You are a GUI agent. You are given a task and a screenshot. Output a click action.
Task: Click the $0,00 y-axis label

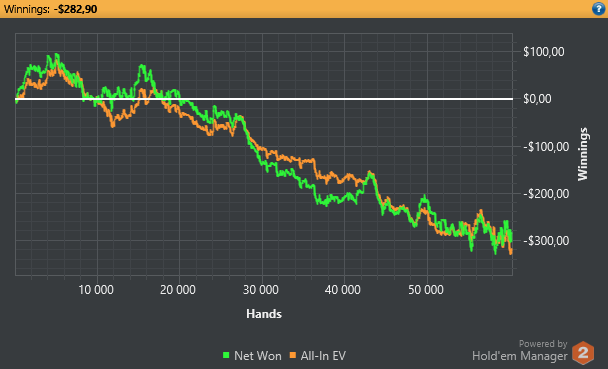point(537,99)
